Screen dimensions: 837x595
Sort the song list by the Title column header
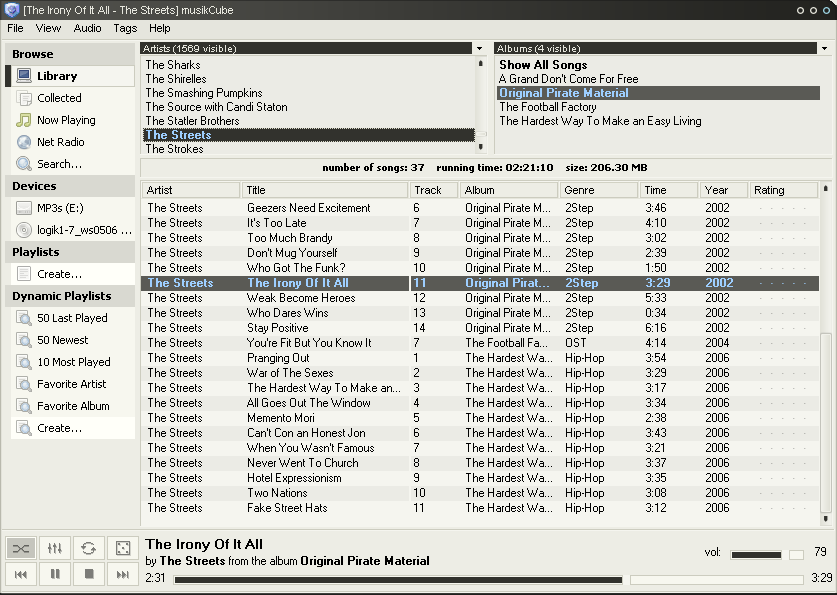click(x=325, y=190)
